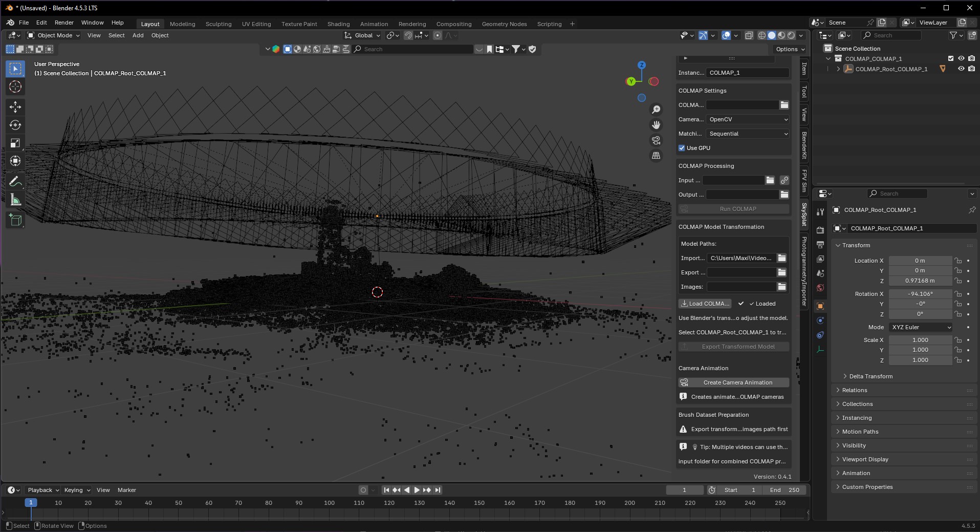Toggle camera view in viewport
This screenshot has width=980, height=532.
point(656,140)
